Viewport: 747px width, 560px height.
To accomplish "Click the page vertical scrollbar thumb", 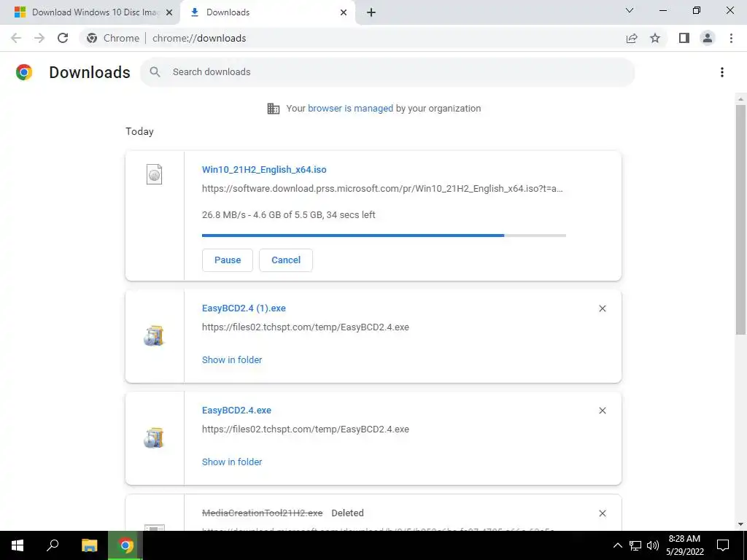I will point(740,219).
